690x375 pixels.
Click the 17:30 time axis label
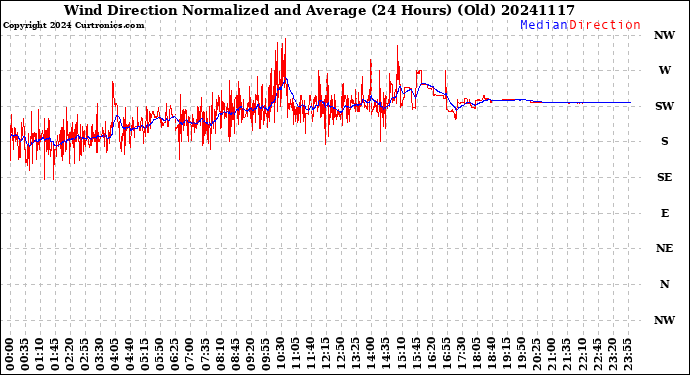coord(461,354)
